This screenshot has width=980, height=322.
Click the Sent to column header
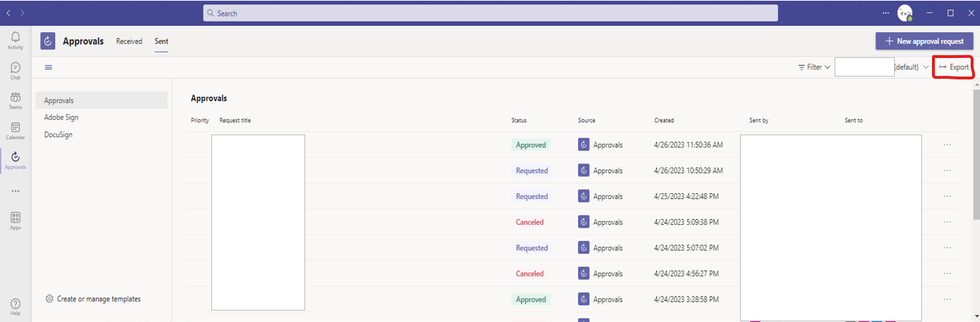pyautogui.click(x=853, y=120)
